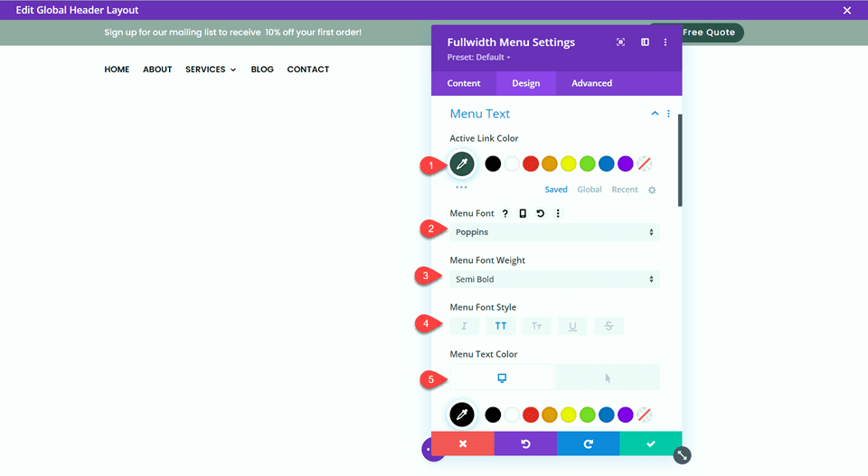Click the mailing list signup banner text

(232, 33)
